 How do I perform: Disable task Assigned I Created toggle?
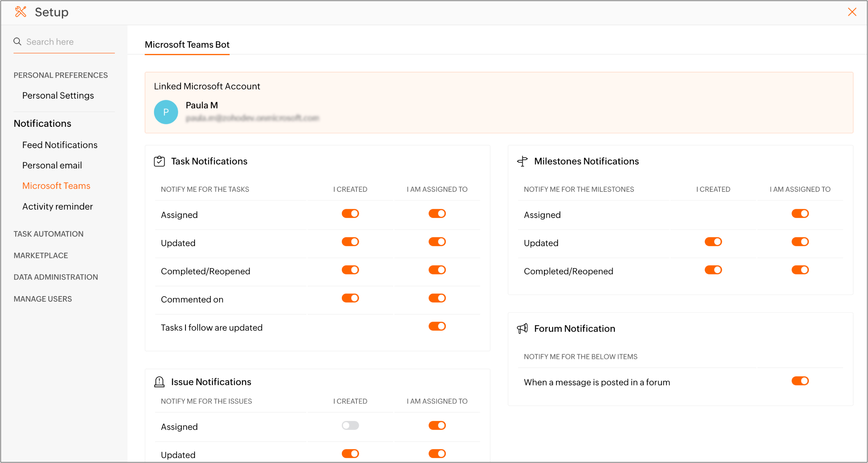[x=350, y=214]
